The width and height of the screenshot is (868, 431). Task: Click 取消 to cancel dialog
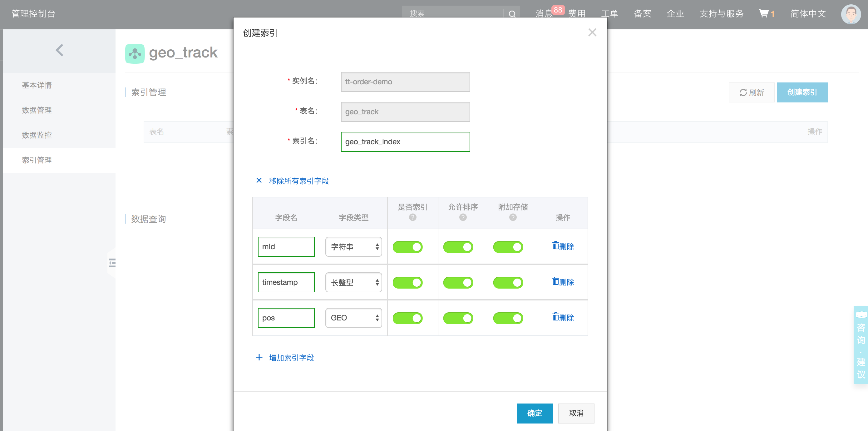[576, 413]
